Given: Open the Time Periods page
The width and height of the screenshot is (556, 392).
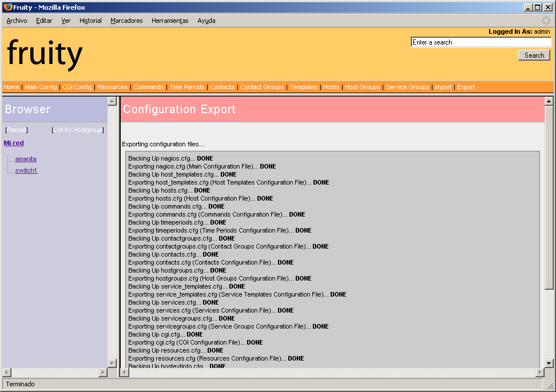Looking at the screenshot, I should 187,87.
